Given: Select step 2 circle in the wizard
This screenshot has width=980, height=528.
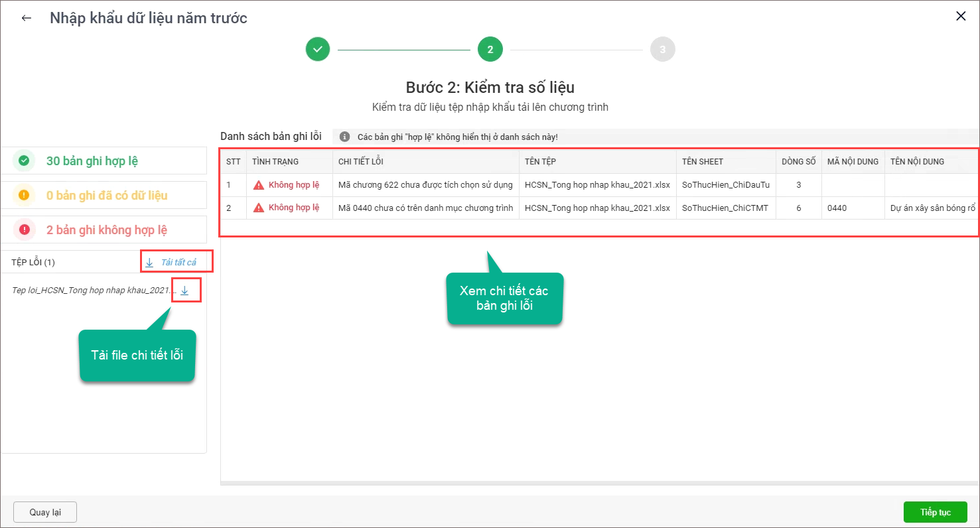Looking at the screenshot, I should tap(490, 49).
